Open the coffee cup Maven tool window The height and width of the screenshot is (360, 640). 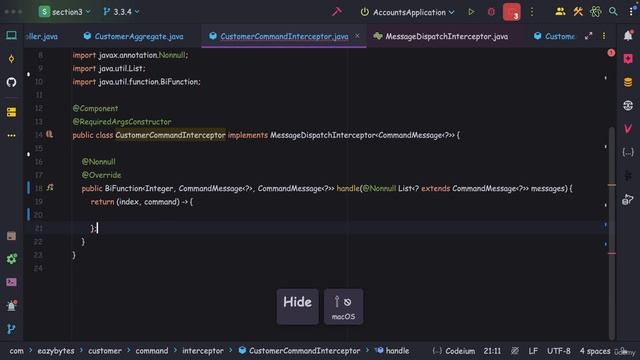(x=628, y=200)
